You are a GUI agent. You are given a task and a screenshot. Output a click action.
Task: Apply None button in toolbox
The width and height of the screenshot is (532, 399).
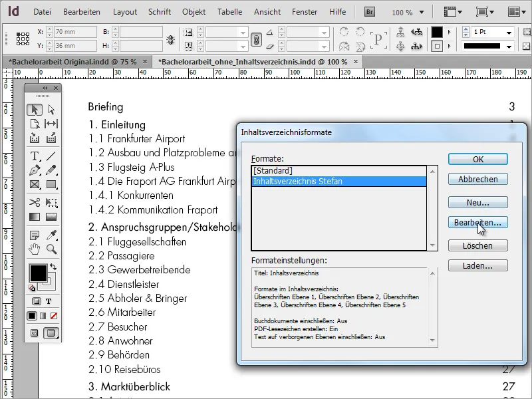pyautogui.click(x=54, y=317)
